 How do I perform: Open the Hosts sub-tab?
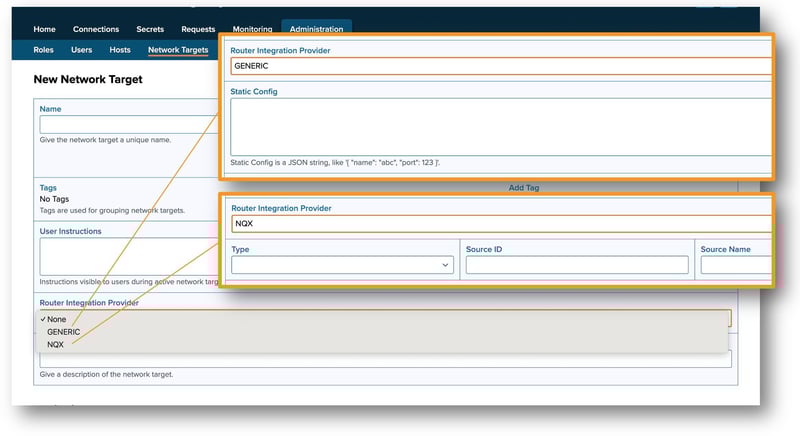120,49
